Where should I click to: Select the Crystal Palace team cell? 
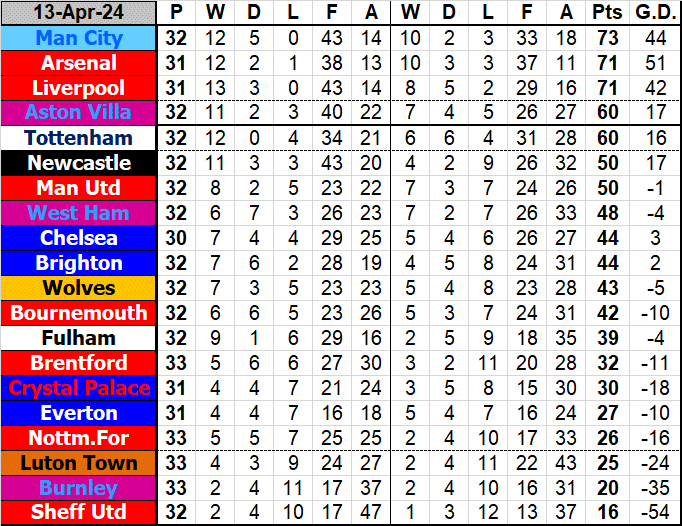click(x=79, y=388)
